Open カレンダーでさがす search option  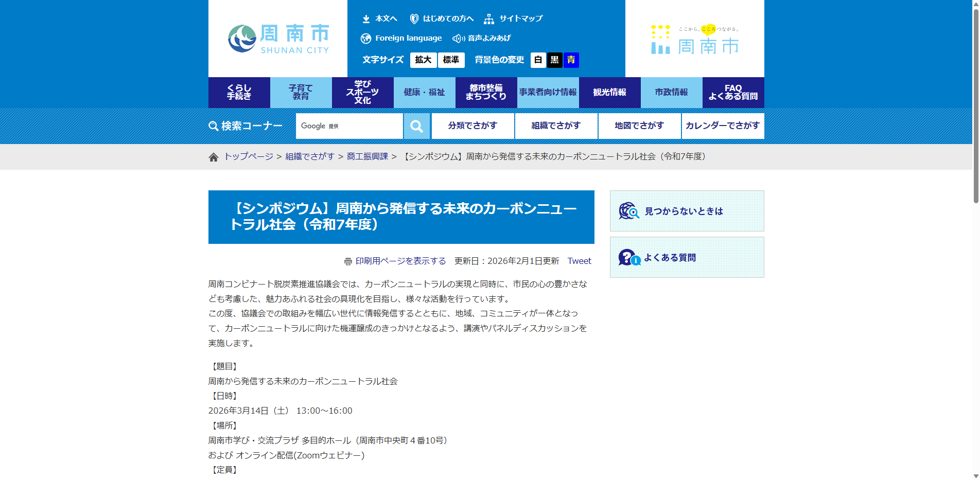(722, 126)
